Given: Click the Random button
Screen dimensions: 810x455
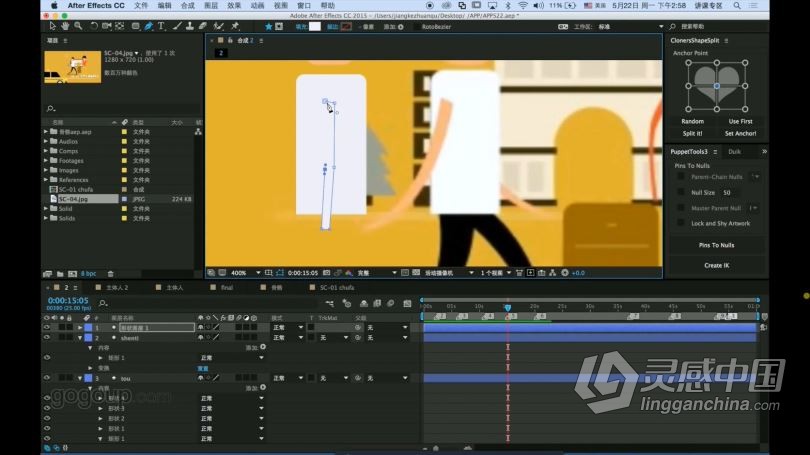Looking at the screenshot, I should 692,121.
